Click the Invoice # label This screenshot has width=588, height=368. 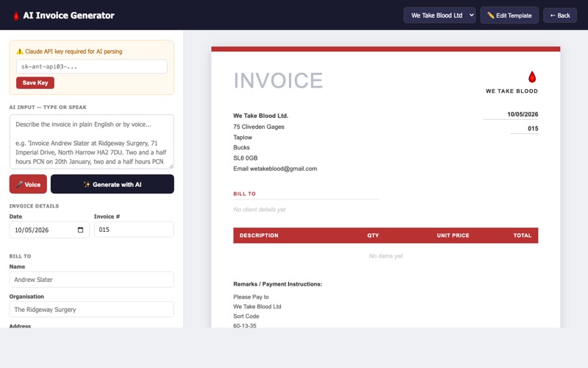(x=107, y=216)
